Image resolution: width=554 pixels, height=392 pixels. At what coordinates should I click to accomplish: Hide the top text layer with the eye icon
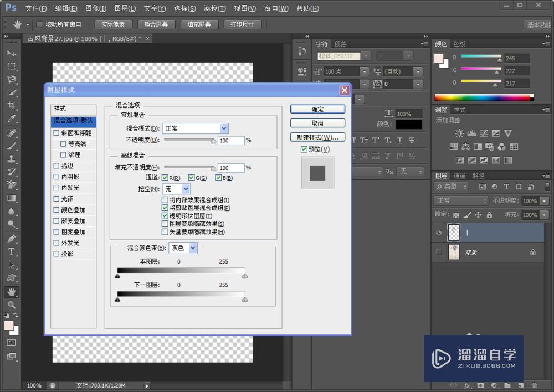pyautogui.click(x=439, y=233)
